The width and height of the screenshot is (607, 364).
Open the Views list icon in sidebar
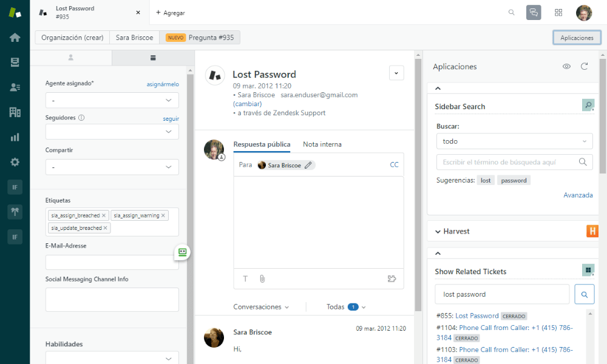(15, 62)
